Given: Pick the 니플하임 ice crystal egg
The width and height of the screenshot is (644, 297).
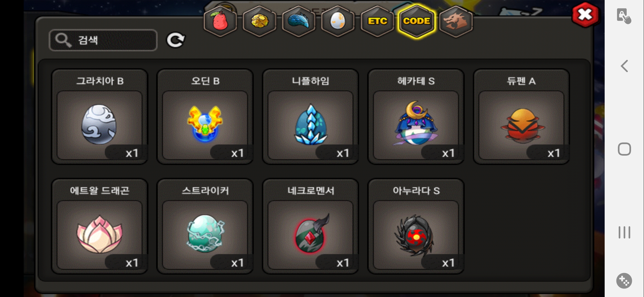Looking at the screenshot, I should coord(310,117).
